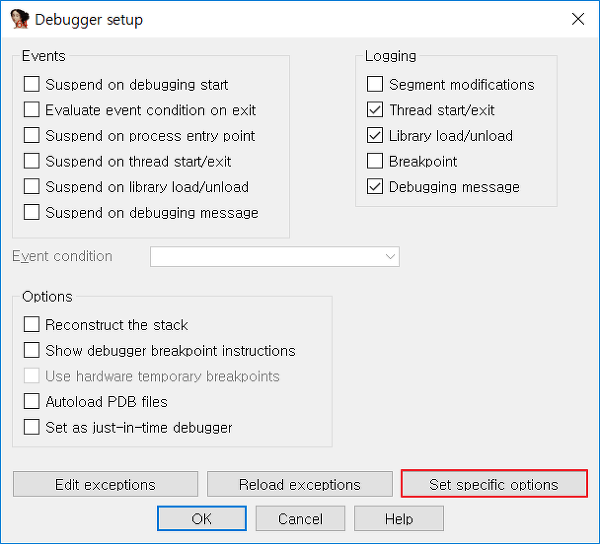The image size is (600, 544).
Task: Enable Suspend on process entry point
Action: [x=31, y=135]
